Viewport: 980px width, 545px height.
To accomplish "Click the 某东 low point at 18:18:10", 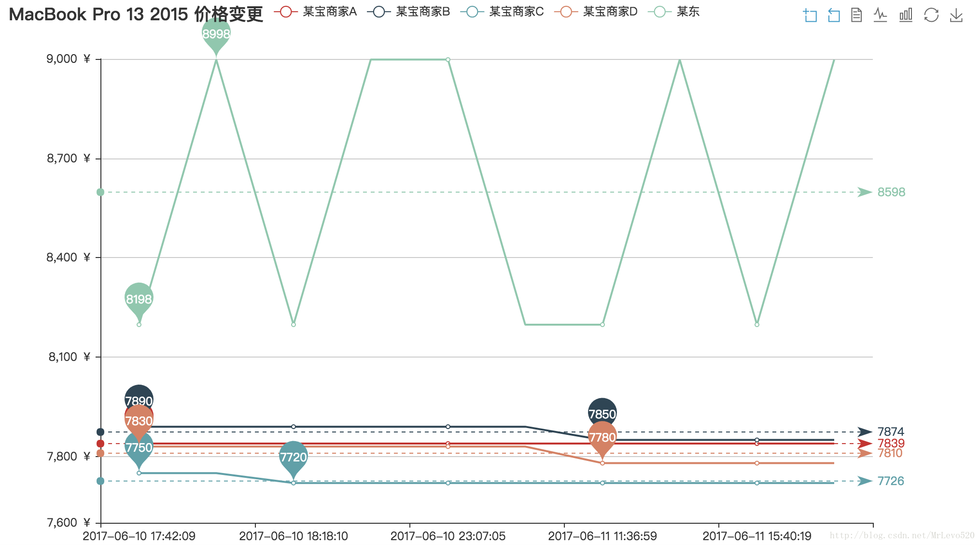I will (294, 325).
